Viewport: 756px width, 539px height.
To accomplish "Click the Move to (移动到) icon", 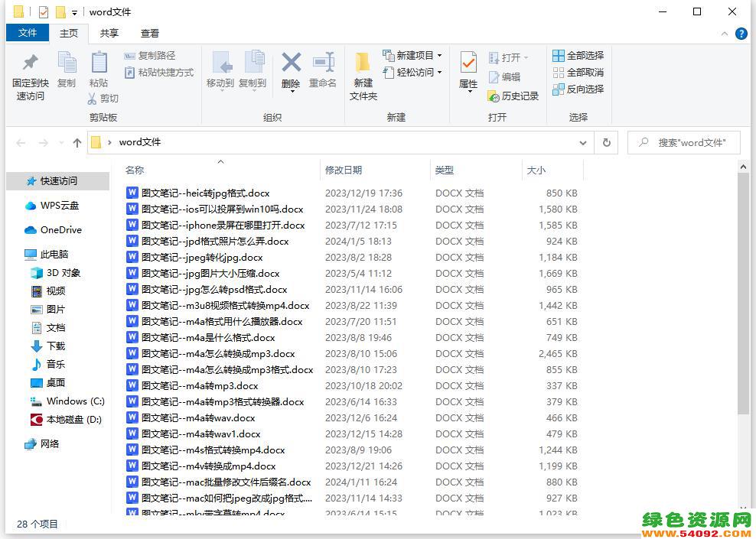I will (222, 62).
